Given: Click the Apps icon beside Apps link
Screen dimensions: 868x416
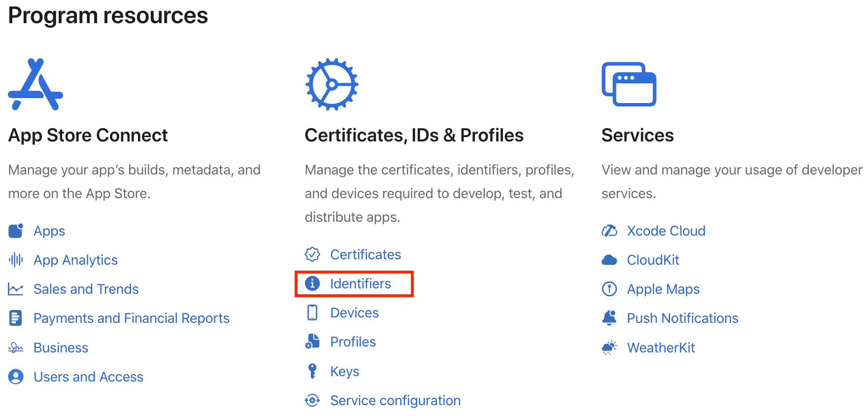Looking at the screenshot, I should pyautogui.click(x=16, y=231).
